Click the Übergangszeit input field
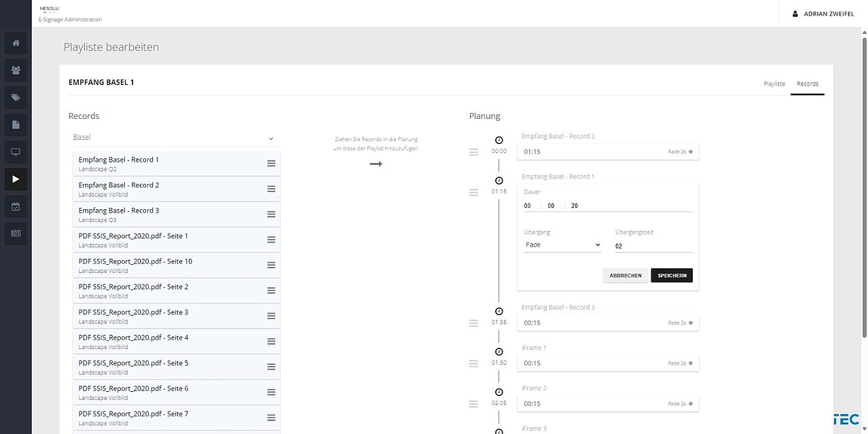This screenshot has height=434, width=868. [653, 246]
